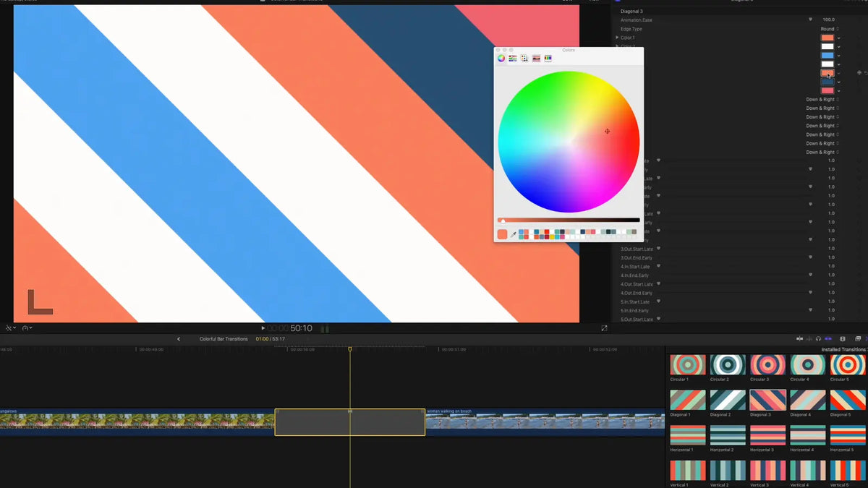Select the Horizontal 1 transition thumbnail

(687, 435)
